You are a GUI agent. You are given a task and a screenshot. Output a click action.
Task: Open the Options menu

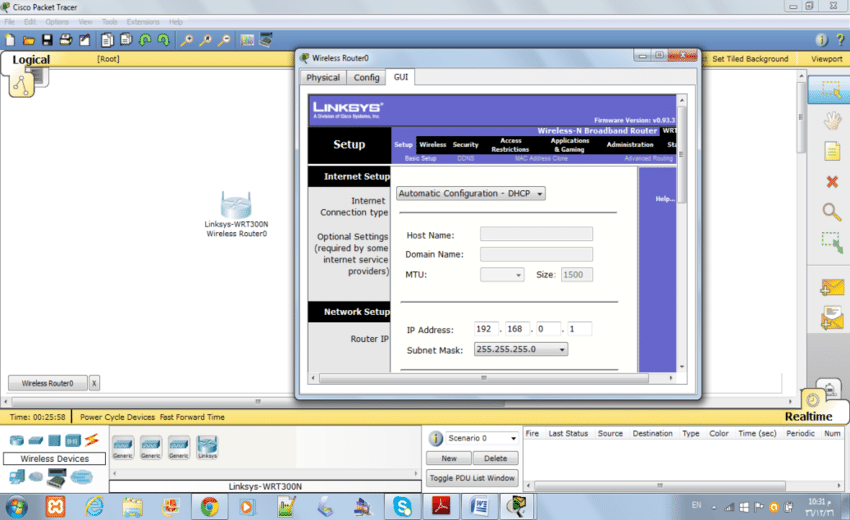click(x=57, y=22)
